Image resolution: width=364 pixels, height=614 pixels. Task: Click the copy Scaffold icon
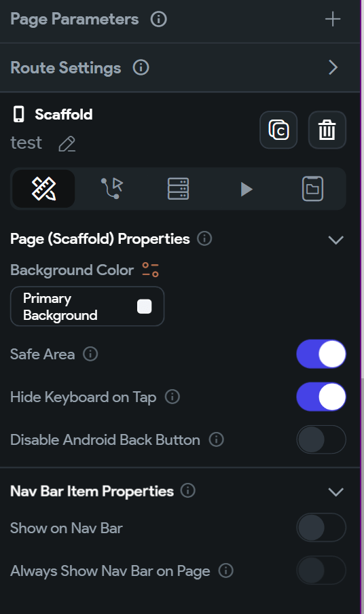278,130
